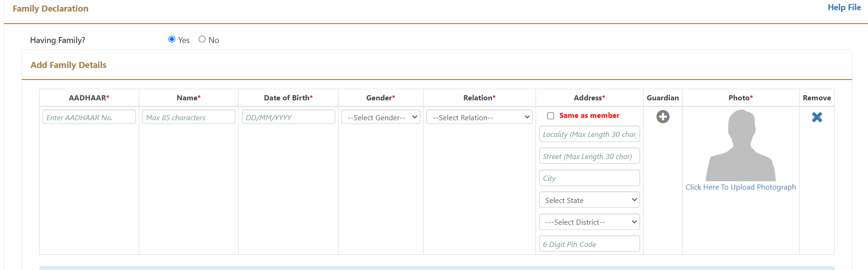Open the Select Gender dropdown
This screenshot has height=270, width=868.
381,117
